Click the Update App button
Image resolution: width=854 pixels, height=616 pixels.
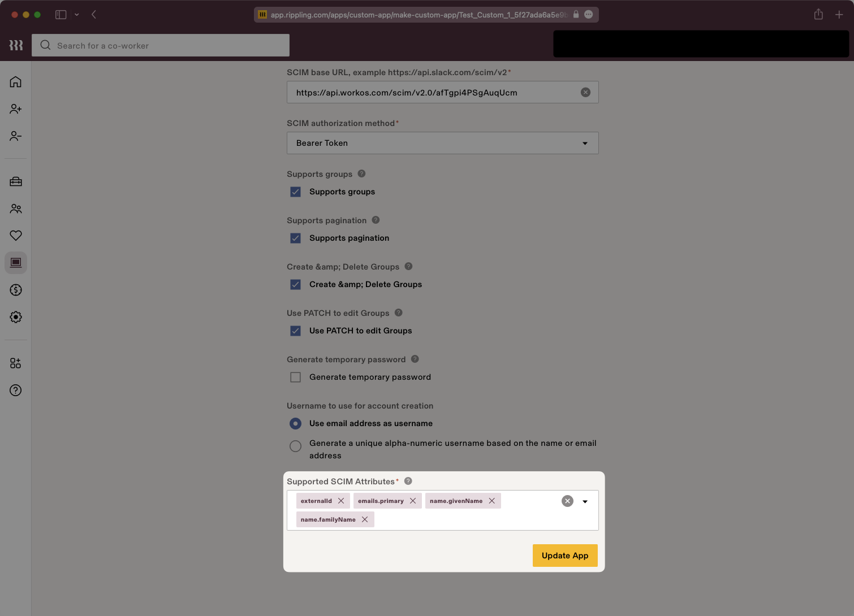(564, 556)
